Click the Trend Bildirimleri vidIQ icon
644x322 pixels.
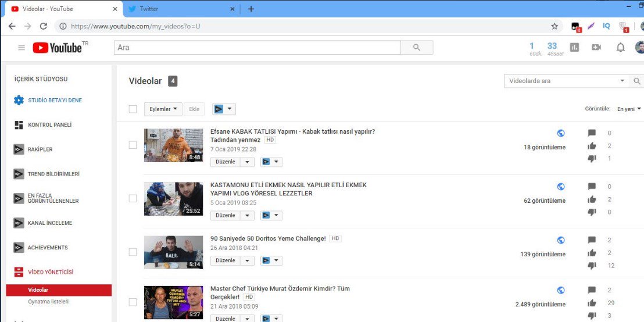click(19, 174)
